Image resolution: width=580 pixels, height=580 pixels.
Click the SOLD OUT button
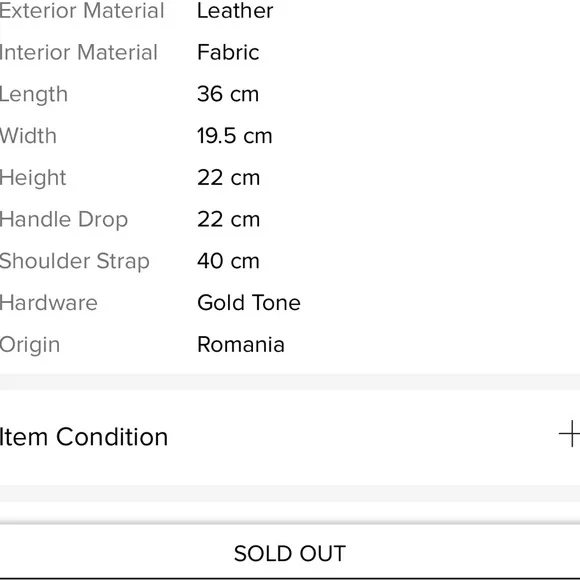[290, 553]
